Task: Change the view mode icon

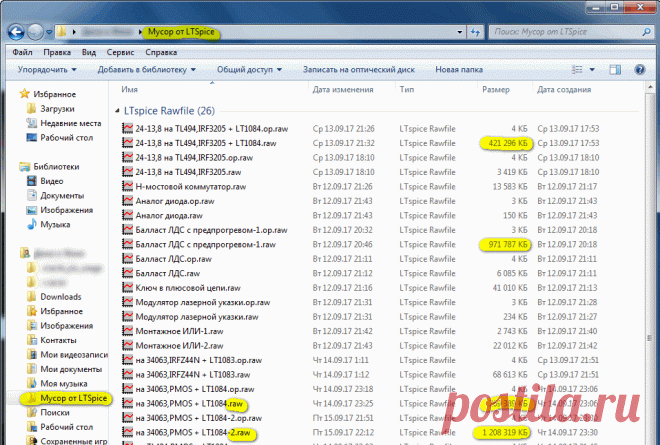Action: [577, 69]
